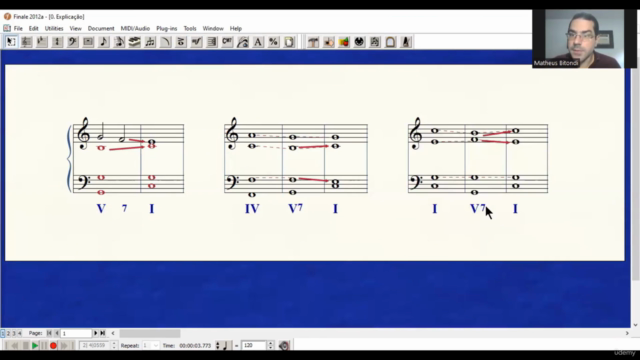Click the Fast Forward playback button

[x=64, y=346]
